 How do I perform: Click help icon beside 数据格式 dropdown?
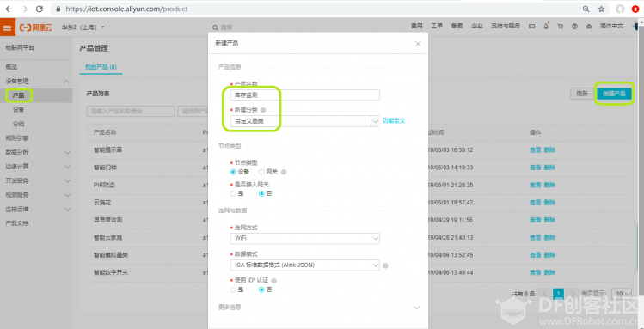tap(385, 265)
